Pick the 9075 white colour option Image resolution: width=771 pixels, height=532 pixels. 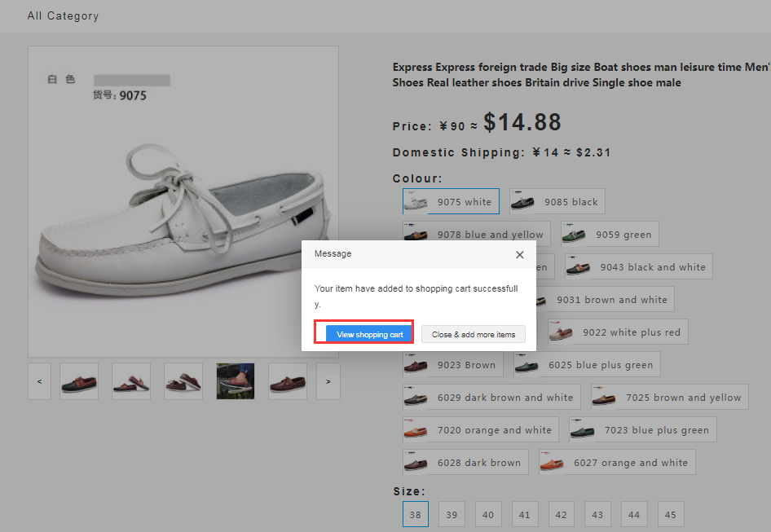coord(451,201)
